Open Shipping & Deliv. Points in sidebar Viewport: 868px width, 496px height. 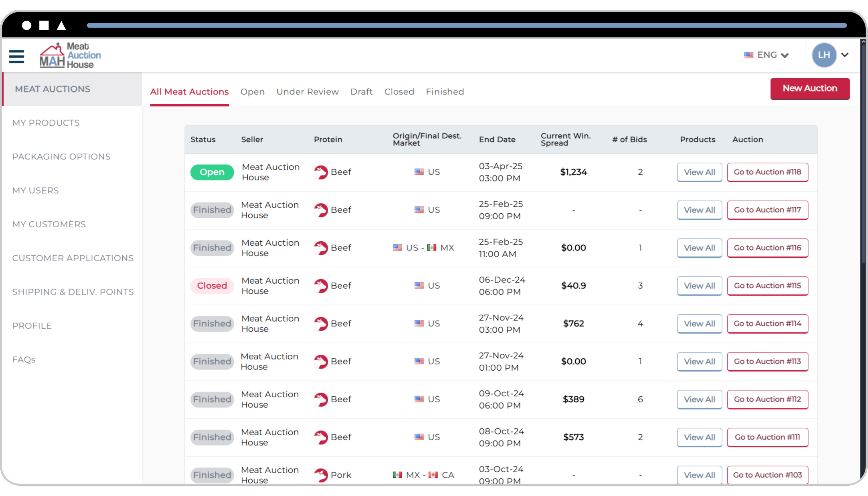[x=73, y=292]
